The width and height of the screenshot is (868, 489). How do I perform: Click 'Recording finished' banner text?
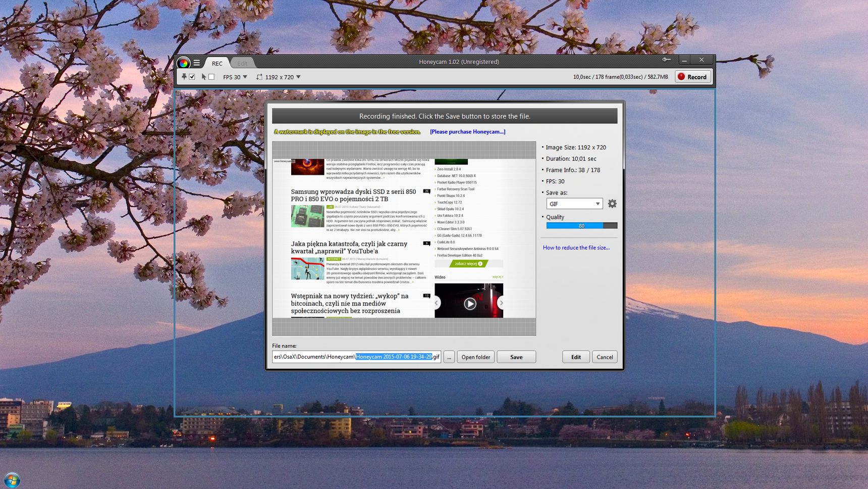pos(445,116)
